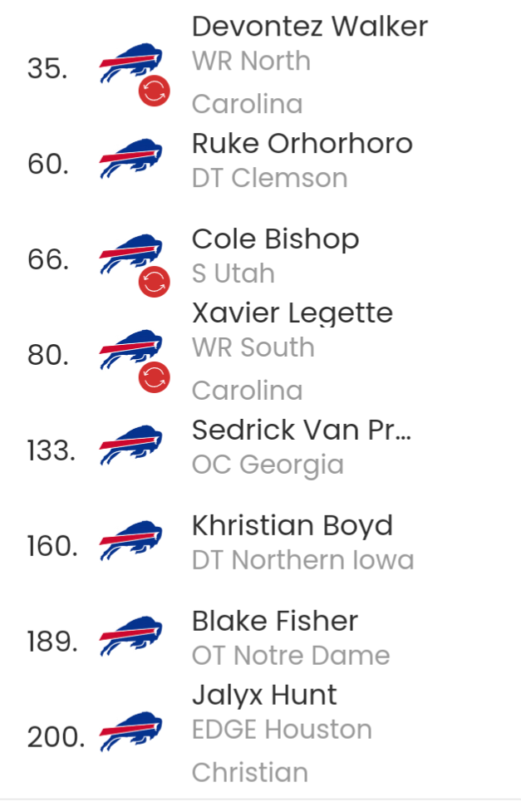Image resolution: width=521 pixels, height=812 pixels.
Task: Click the Bills logo beside pick 200
Action: click(x=130, y=731)
